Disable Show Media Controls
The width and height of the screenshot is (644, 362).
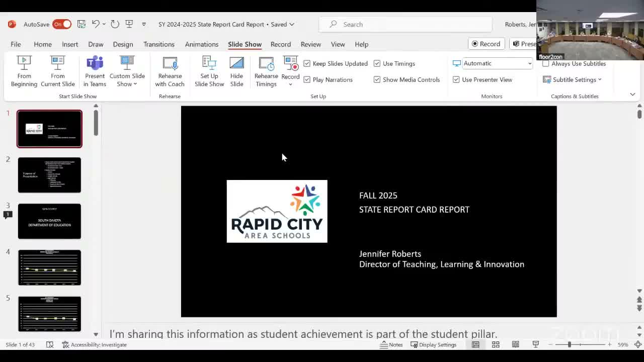point(377,79)
